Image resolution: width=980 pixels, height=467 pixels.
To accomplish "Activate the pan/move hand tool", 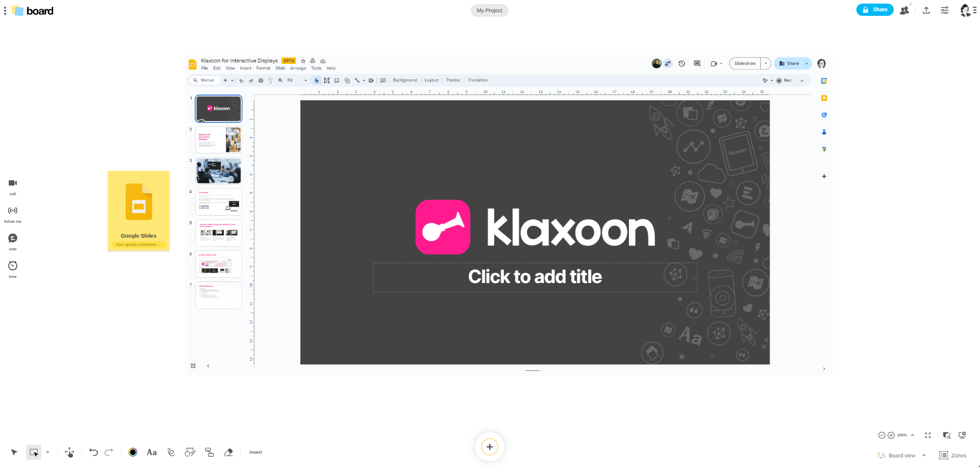I will [x=69, y=452].
